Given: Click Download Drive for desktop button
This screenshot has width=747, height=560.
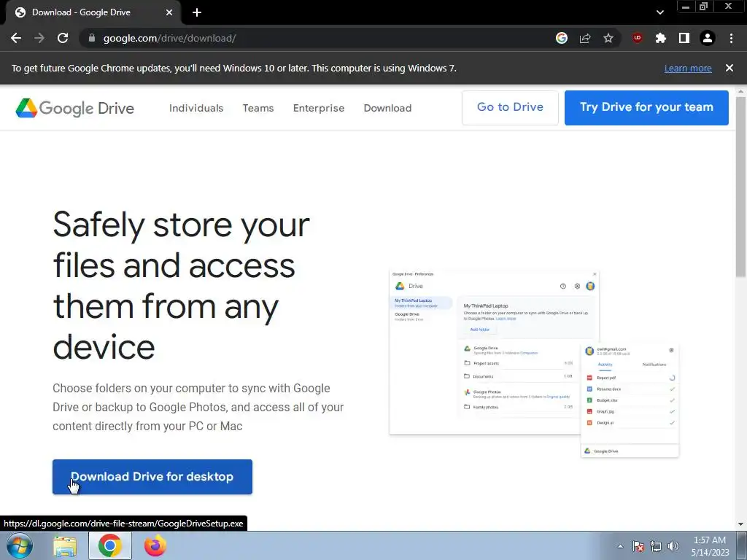Looking at the screenshot, I should pos(152,477).
